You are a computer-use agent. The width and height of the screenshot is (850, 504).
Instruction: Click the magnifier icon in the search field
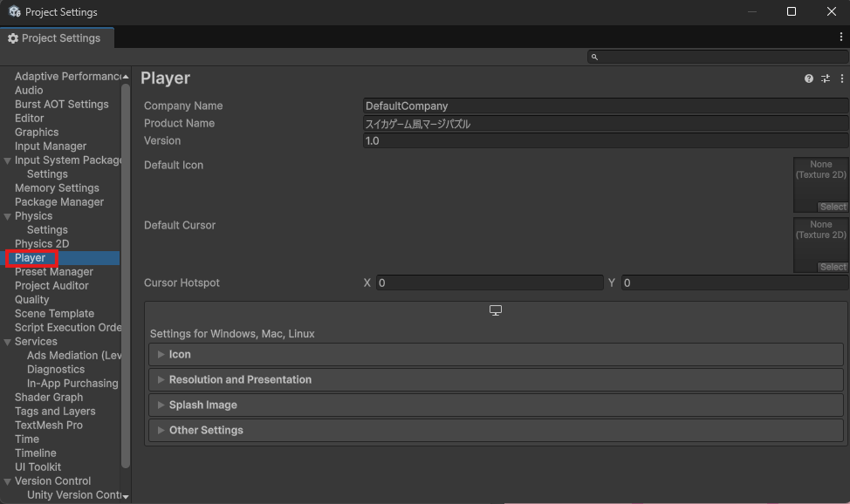594,57
